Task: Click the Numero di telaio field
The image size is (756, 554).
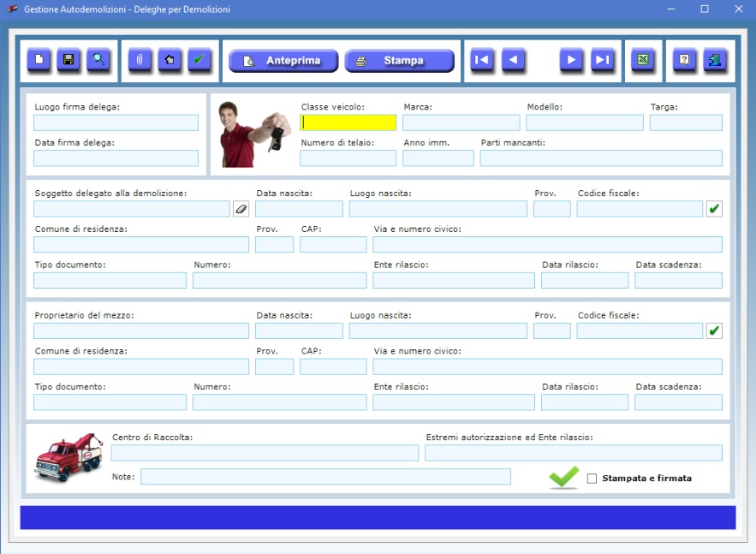Action: [x=348, y=158]
